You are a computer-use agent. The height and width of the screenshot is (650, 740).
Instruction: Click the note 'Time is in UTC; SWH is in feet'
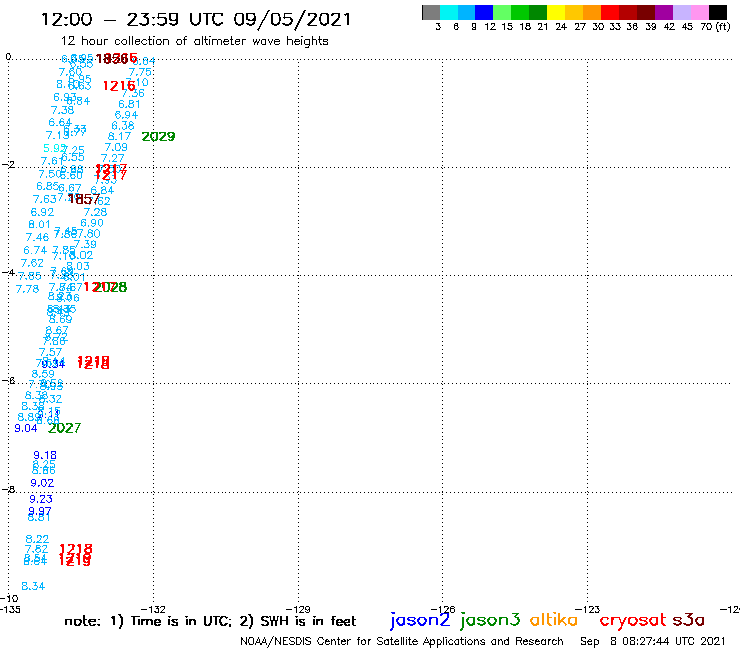[x=210, y=621]
